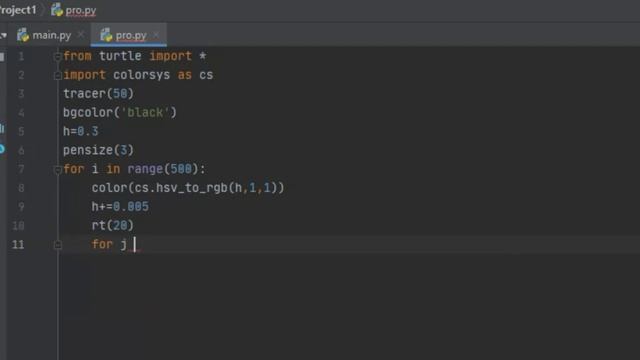The image size is (640, 360).
Task: Click the color(cs.hsv_to_rgb(h,1,1)) call
Action: click(x=188, y=188)
